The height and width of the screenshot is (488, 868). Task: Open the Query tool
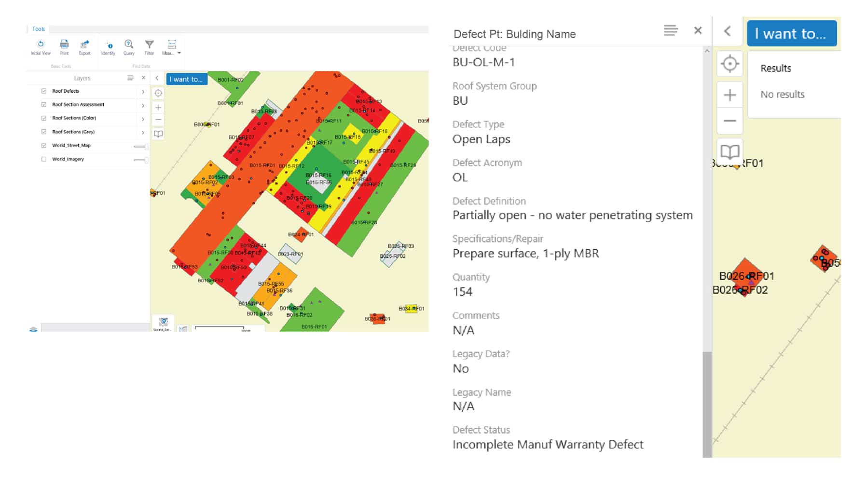coord(129,47)
